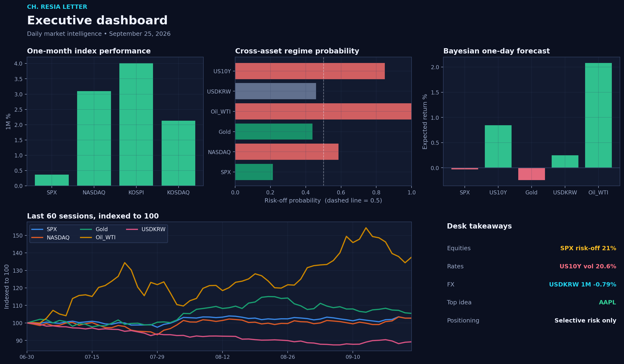The width and height of the screenshot is (624, 364).
Task: Select the Oil_WTI risk-off probability bar
Action: pos(323,111)
